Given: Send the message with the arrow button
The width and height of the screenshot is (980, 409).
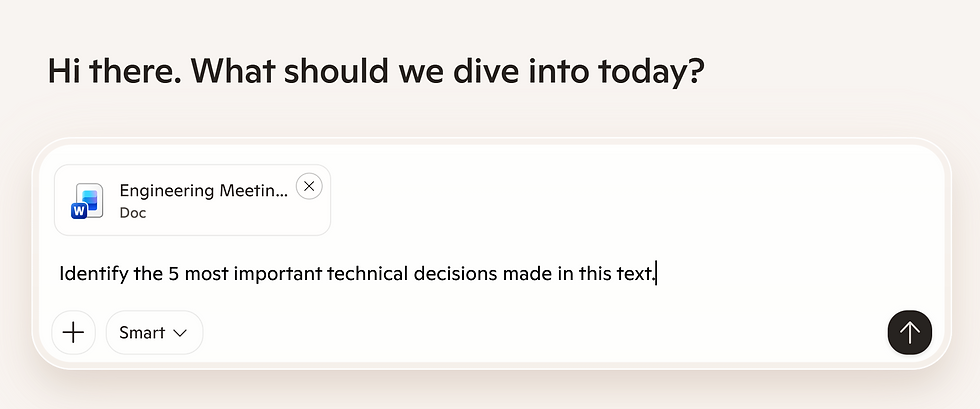Looking at the screenshot, I should (x=909, y=332).
